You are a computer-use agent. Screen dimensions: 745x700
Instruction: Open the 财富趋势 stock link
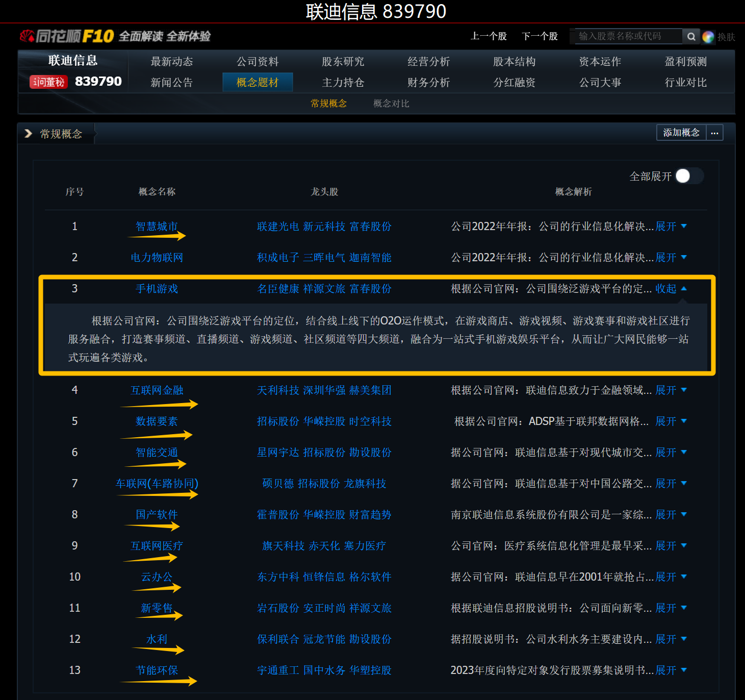coord(370,515)
